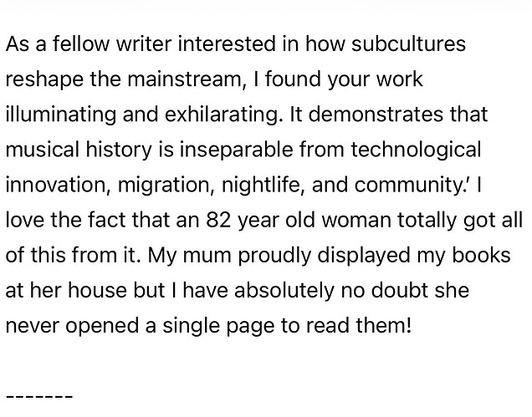Click the dashed separator line below the paragraph
The height and width of the screenshot is (417, 532).
click(39, 395)
